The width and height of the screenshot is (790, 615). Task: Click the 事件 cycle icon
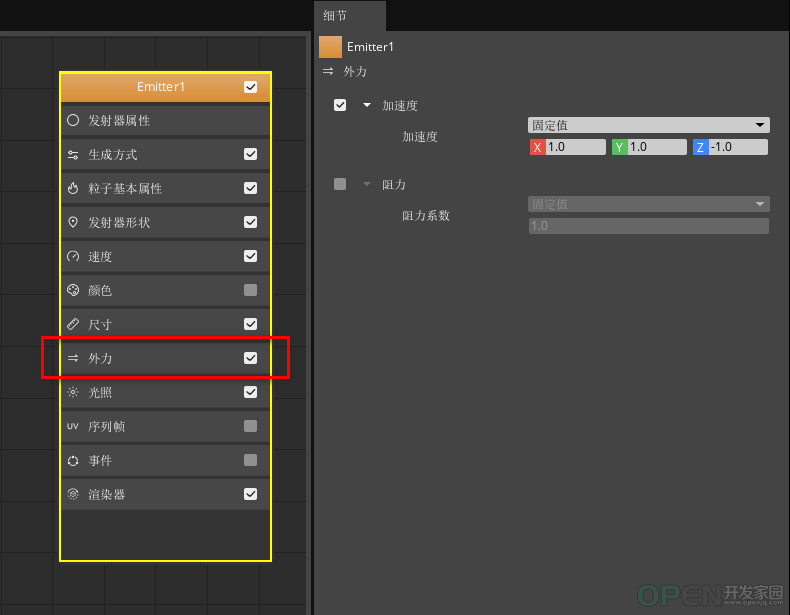click(x=73, y=460)
